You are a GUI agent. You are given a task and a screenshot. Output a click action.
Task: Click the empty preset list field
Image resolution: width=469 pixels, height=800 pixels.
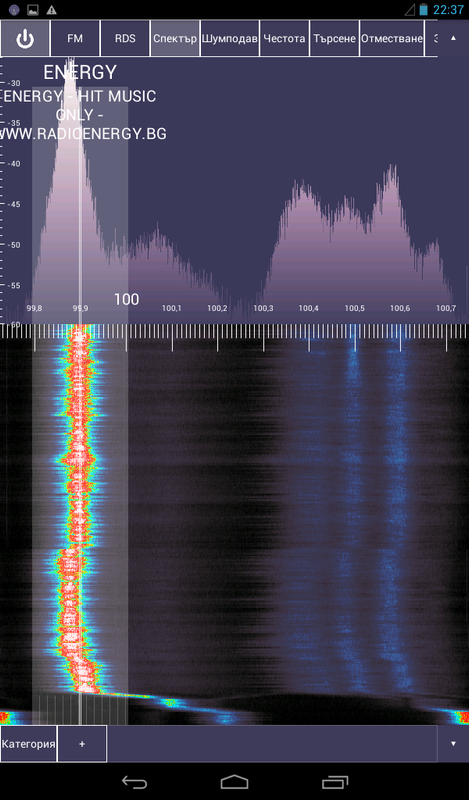click(x=272, y=743)
